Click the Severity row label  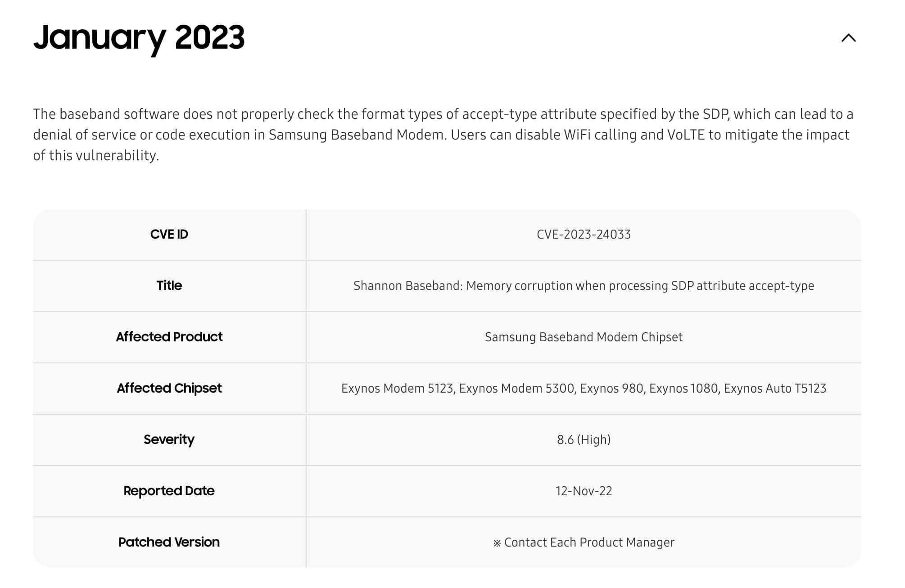pos(168,439)
